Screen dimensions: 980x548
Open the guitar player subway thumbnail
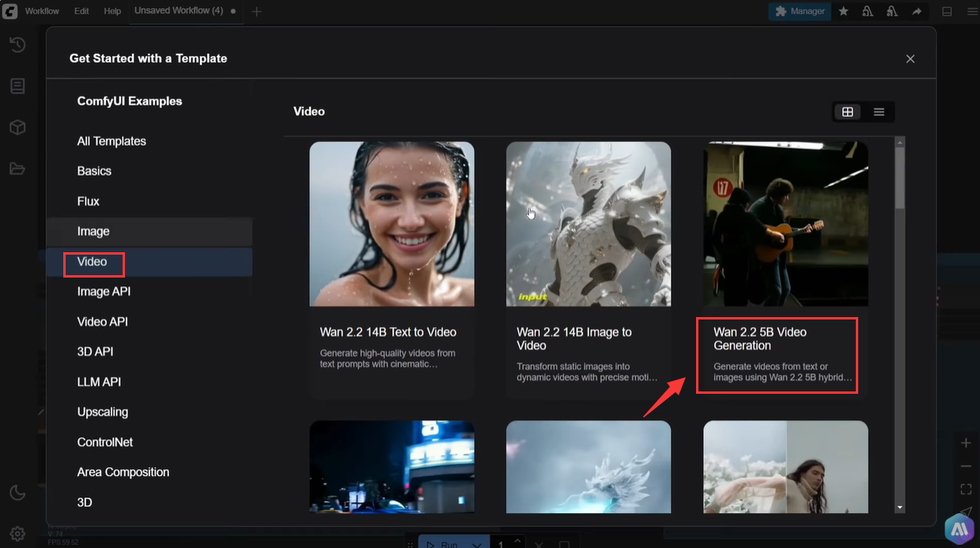[785, 224]
